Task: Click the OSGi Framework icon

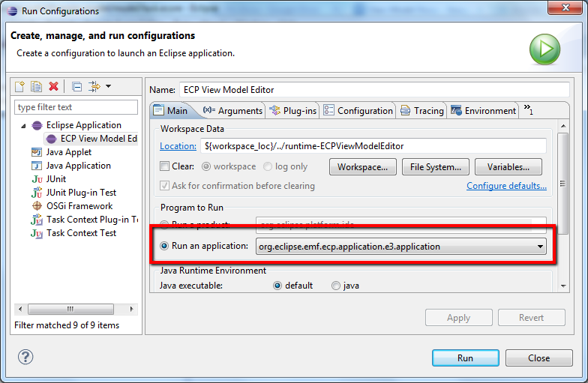Action: coord(37,205)
